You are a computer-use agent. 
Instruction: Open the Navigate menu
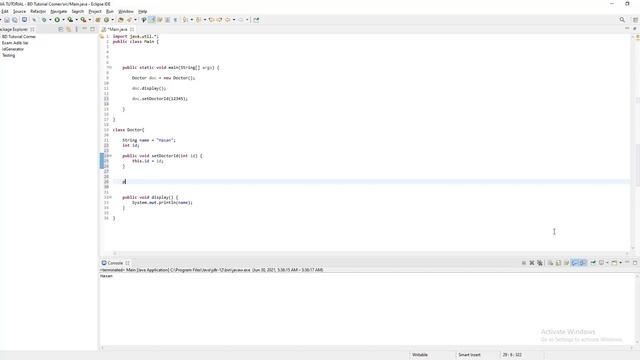[58, 11]
